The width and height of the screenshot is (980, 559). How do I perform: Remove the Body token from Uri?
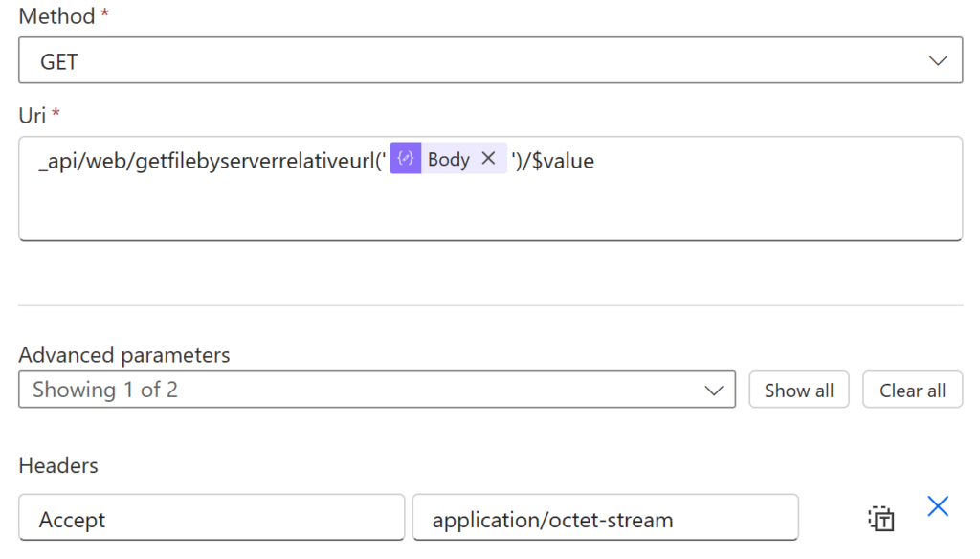[x=488, y=160]
